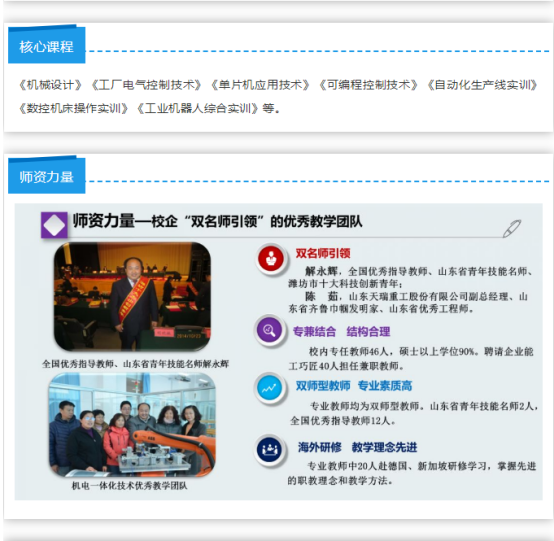Click the red heading 双名师引领
Viewport: 554px width, 541px height.
tap(323, 253)
